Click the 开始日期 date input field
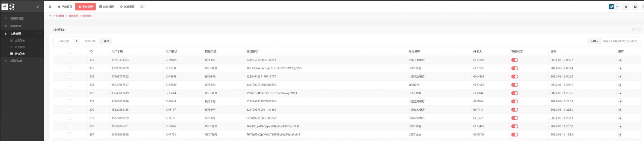Viewport: 644px width, 141px height. coord(64,41)
